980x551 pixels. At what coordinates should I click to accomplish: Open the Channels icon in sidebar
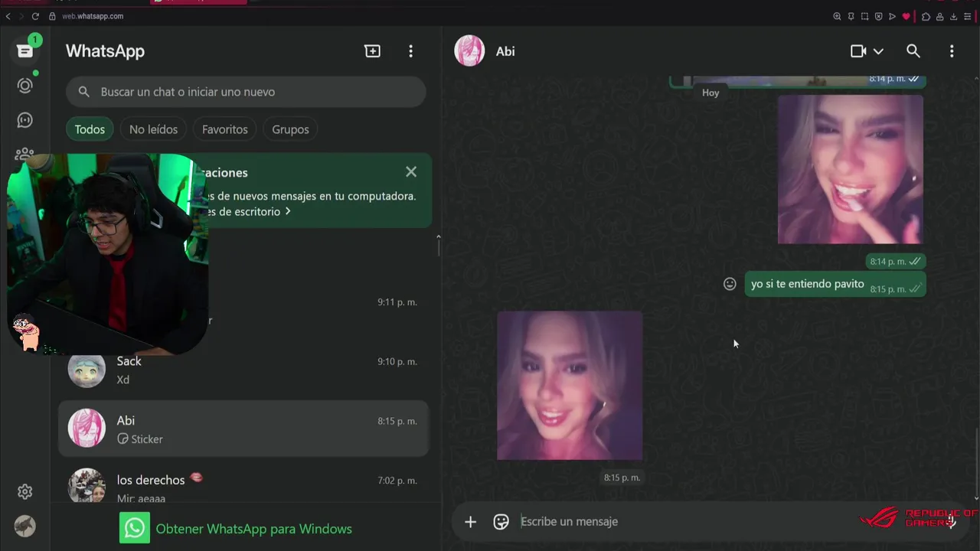click(x=25, y=120)
